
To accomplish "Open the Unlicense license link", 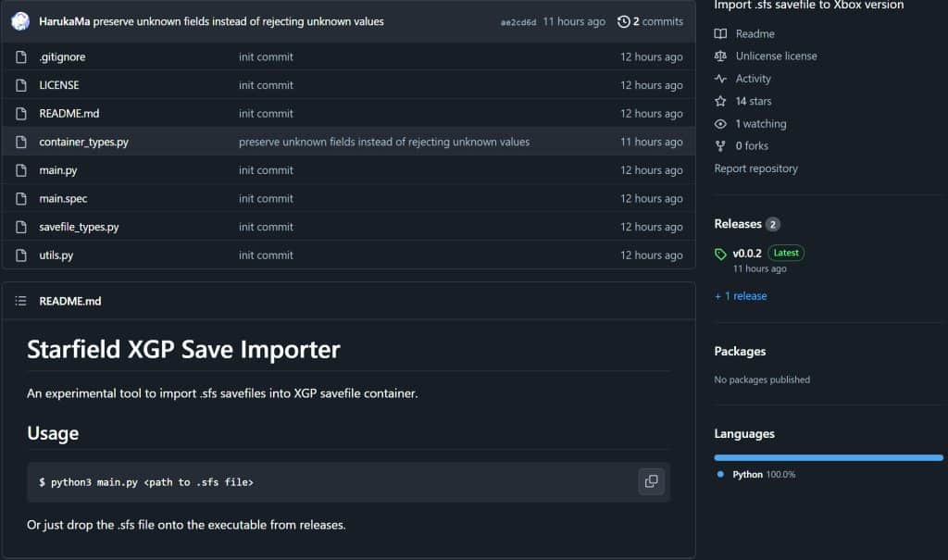I will (x=777, y=56).
